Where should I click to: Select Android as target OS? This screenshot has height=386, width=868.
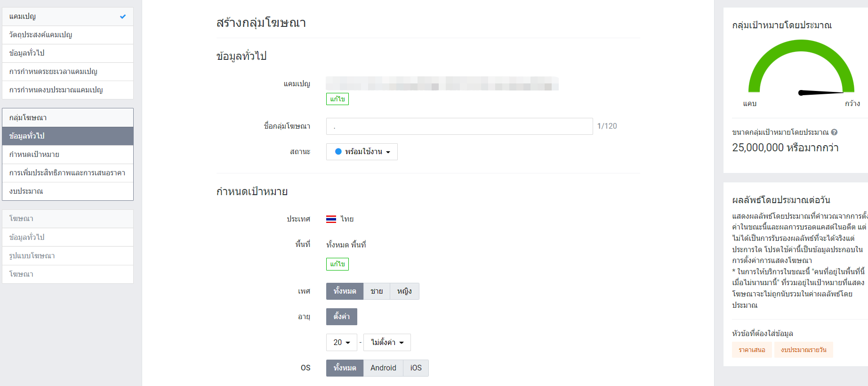(383, 368)
